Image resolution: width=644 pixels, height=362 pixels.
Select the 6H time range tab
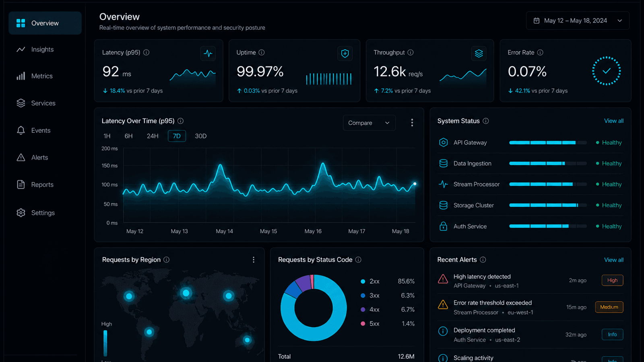[x=128, y=136]
